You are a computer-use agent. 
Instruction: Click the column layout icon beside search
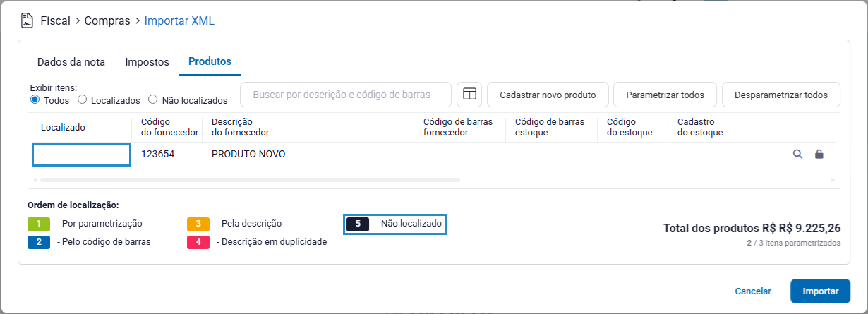tap(469, 94)
